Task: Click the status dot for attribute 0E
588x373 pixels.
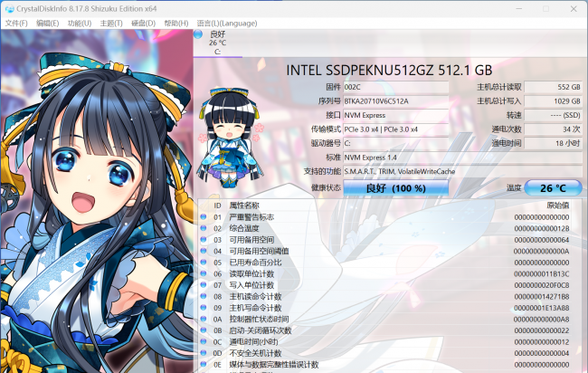Action: click(204, 364)
